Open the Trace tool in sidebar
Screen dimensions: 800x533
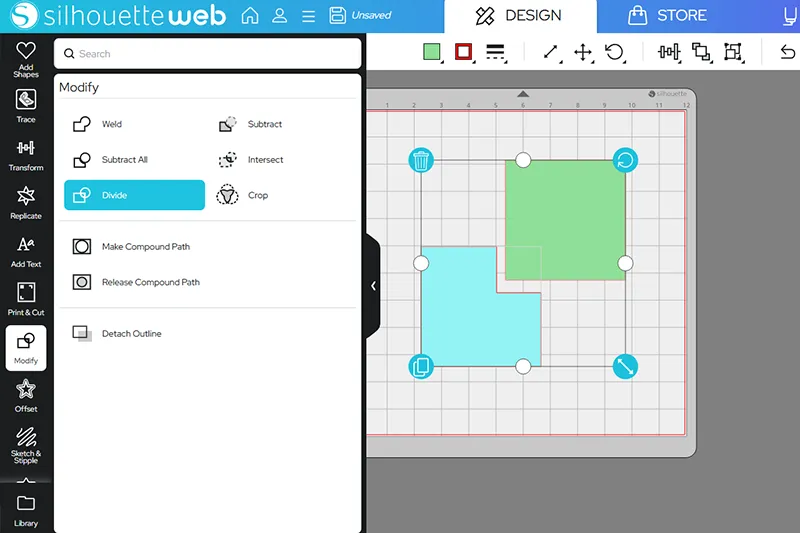(x=26, y=107)
